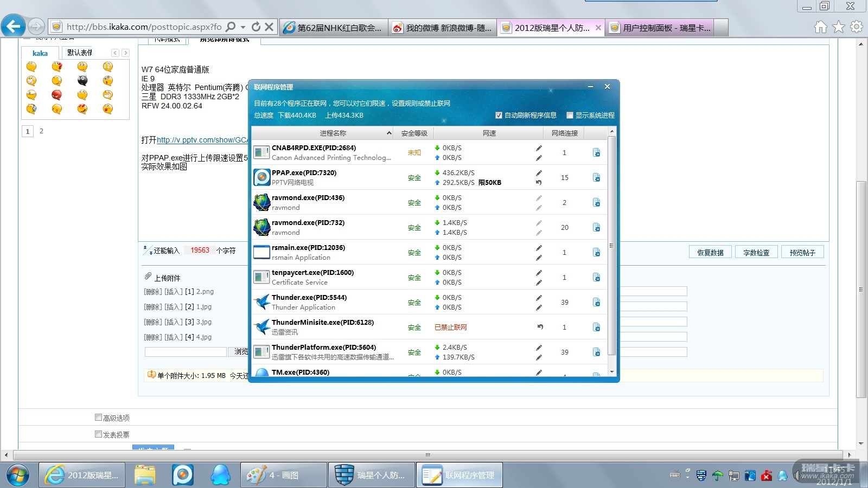This screenshot has height=488, width=868.
Task: Switch to the Sina Weibo browser tab
Action: (x=442, y=28)
